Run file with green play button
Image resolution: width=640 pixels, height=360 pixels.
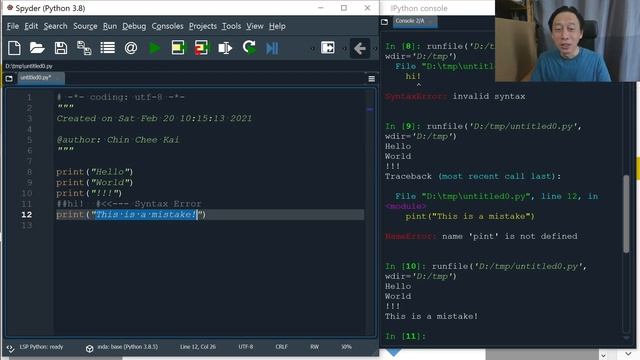(154, 48)
